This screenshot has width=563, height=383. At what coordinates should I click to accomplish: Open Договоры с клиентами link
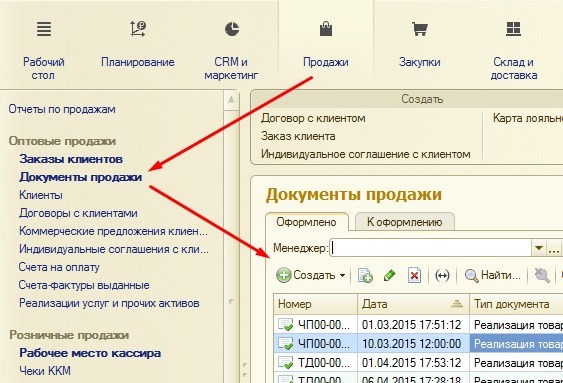pos(78,213)
